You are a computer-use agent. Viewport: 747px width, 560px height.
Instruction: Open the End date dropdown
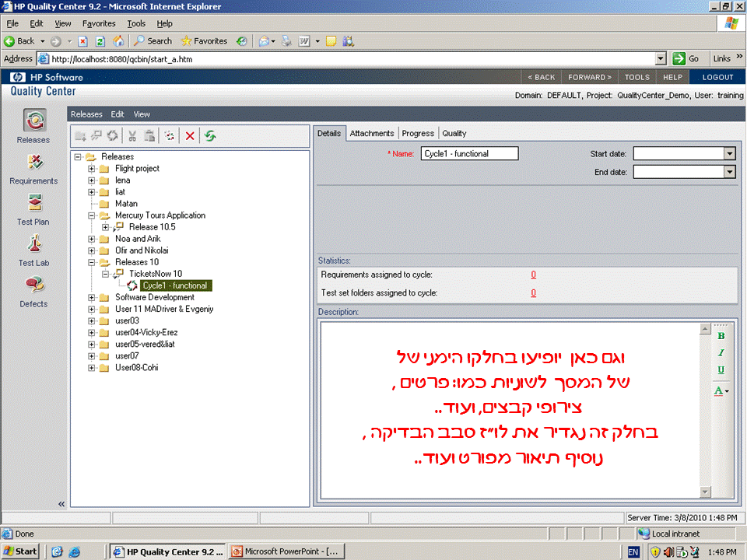click(x=729, y=172)
